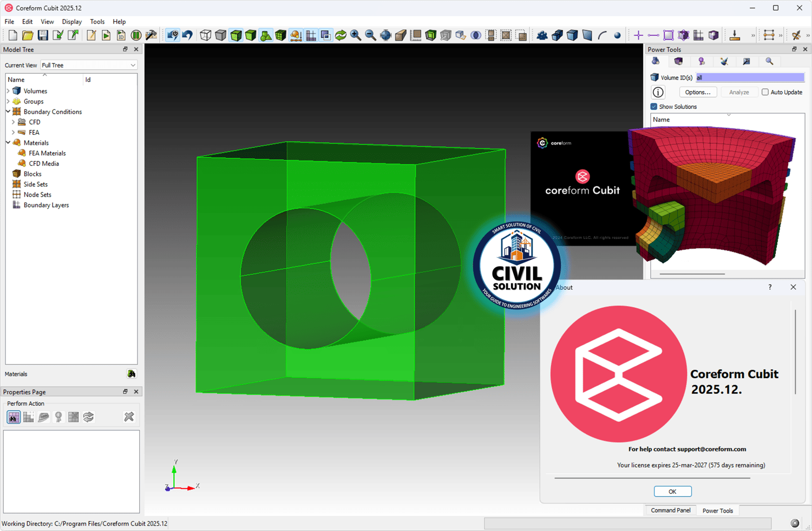Select Side Sets in the Model Tree

36,184
